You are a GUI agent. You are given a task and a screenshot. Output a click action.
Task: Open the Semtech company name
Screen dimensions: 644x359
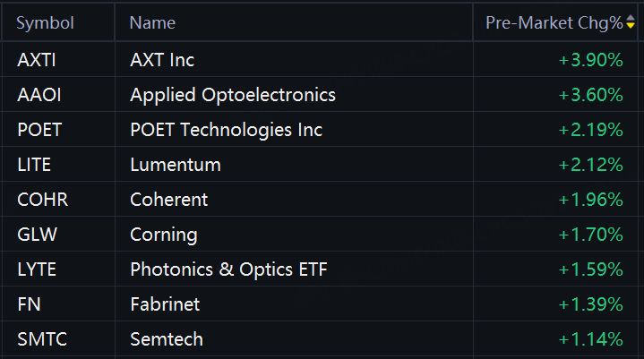[167, 339]
